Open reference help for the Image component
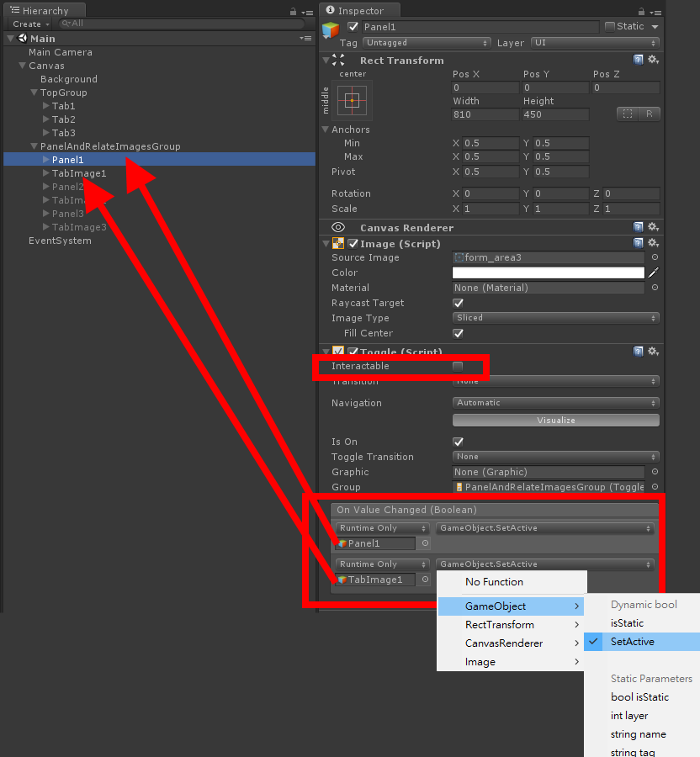Screen dimensions: 700x757 click(638, 242)
